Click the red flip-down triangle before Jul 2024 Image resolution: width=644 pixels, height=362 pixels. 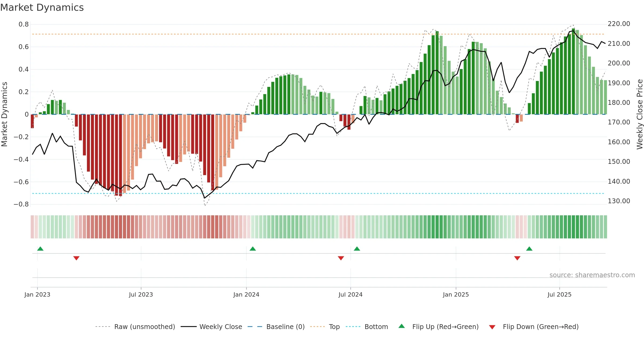[x=341, y=258]
